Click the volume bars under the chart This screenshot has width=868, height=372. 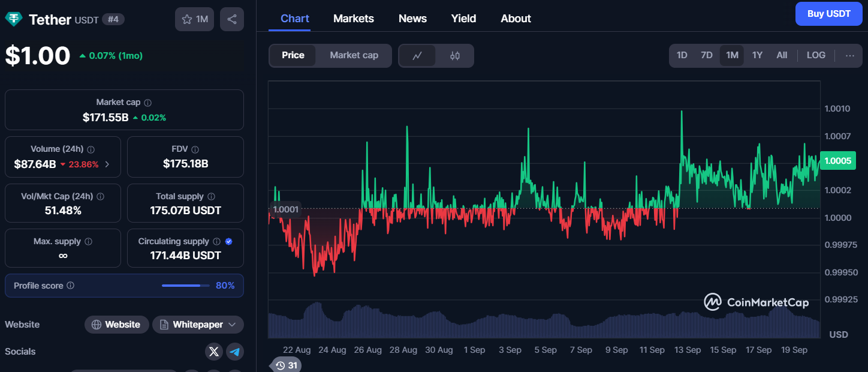tap(544, 321)
